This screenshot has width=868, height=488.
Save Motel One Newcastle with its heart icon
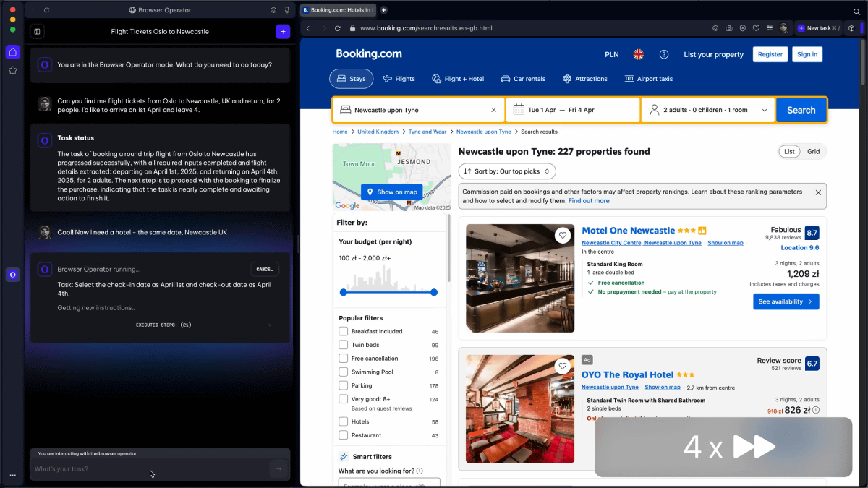click(x=563, y=236)
